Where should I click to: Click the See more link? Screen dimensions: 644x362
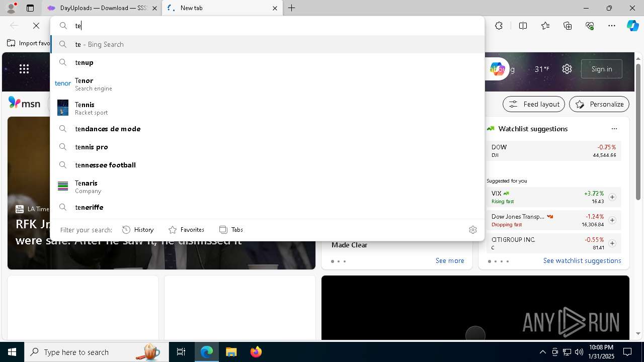(x=450, y=260)
